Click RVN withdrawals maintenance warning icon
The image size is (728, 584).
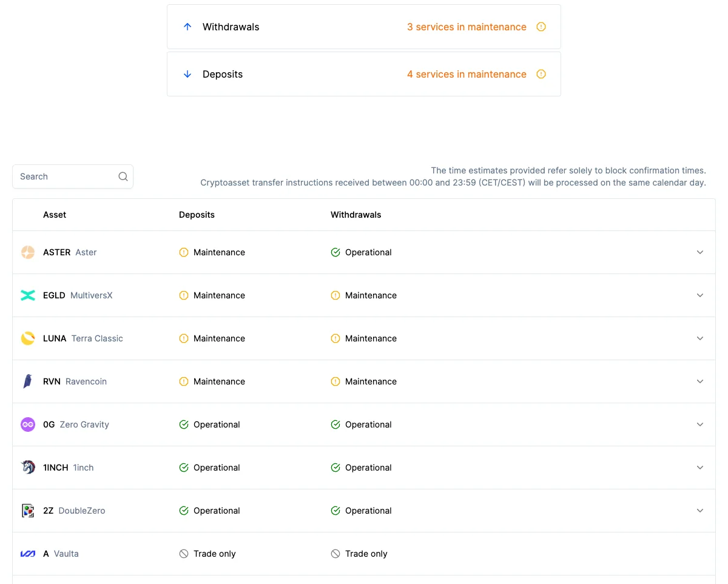point(335,381)
